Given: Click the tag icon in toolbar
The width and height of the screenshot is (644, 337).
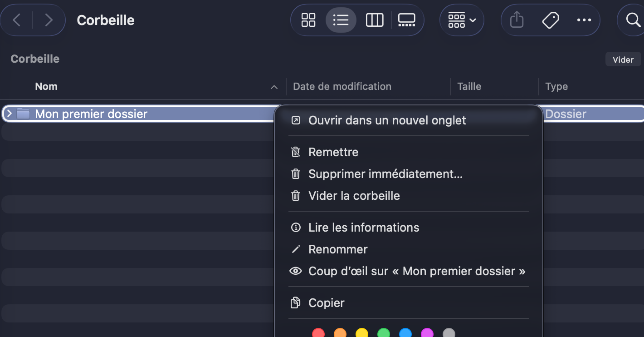Looking at the screenshot, I should click(x=551, y=20).
